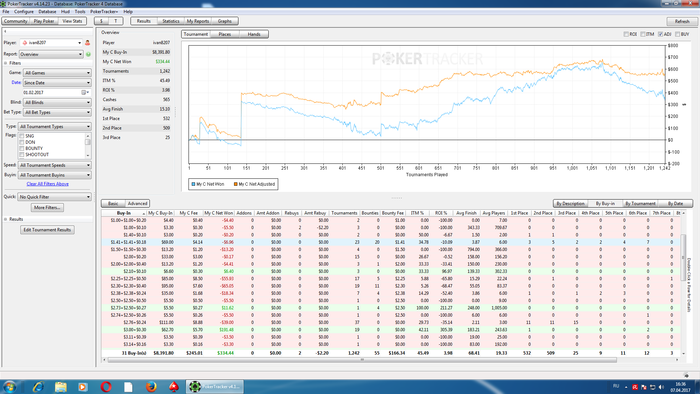Viewport: 700px width, 394px height.
Task: Expand the Speed tournament speeds dropdown
Action: [x=54, y=165]
